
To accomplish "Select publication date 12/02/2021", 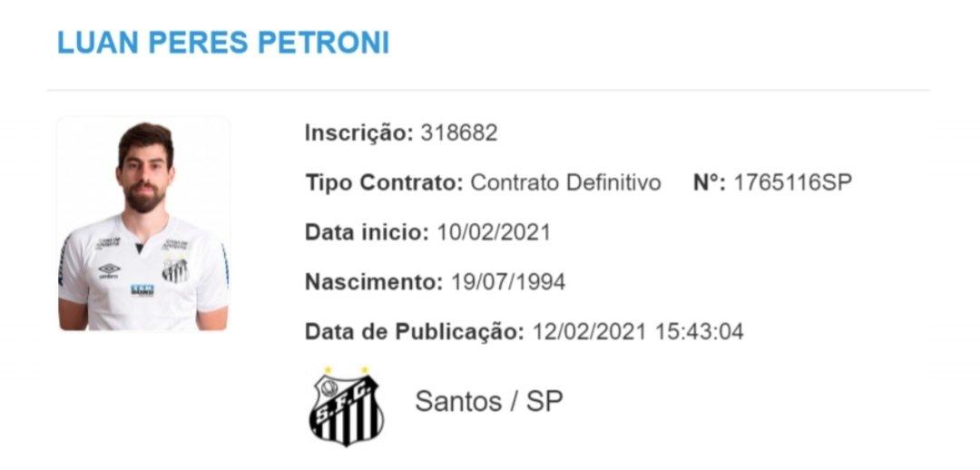I will tap(588, 332).
